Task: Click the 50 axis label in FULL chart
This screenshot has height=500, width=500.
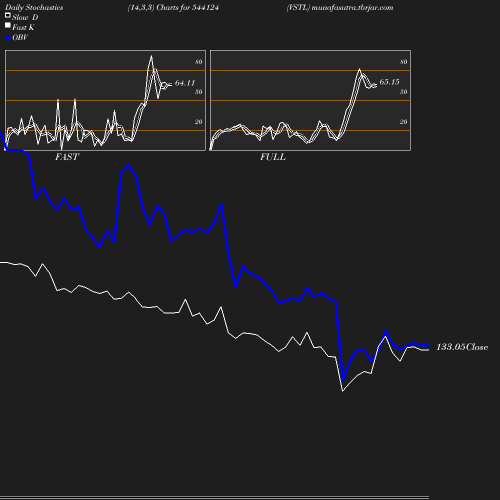Action: click(x=404, y=92)
